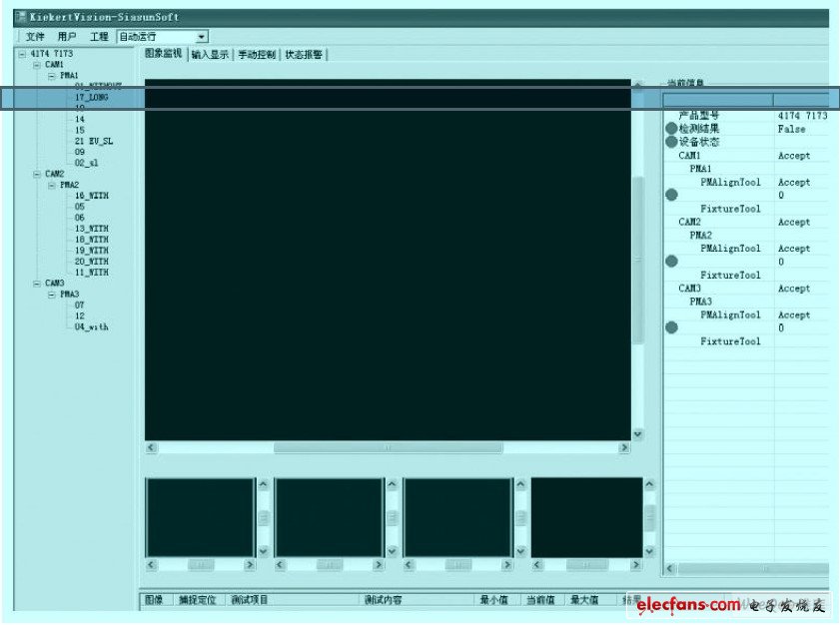Collapse the PMA2 tree node
This screenshot has height=625, width=840.
52,185
